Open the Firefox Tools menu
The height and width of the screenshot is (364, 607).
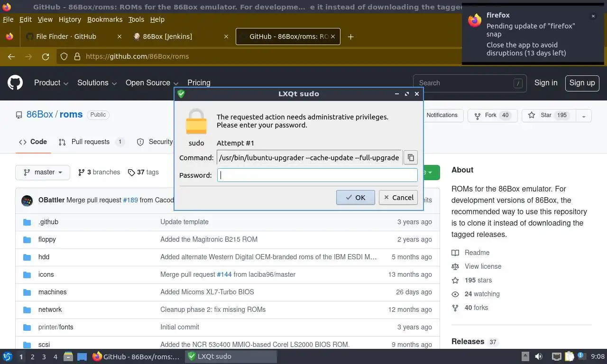(136, 19)
